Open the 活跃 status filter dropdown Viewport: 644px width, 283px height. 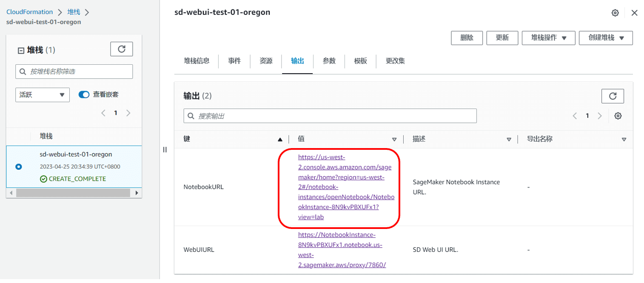click(x=42, y=94)
